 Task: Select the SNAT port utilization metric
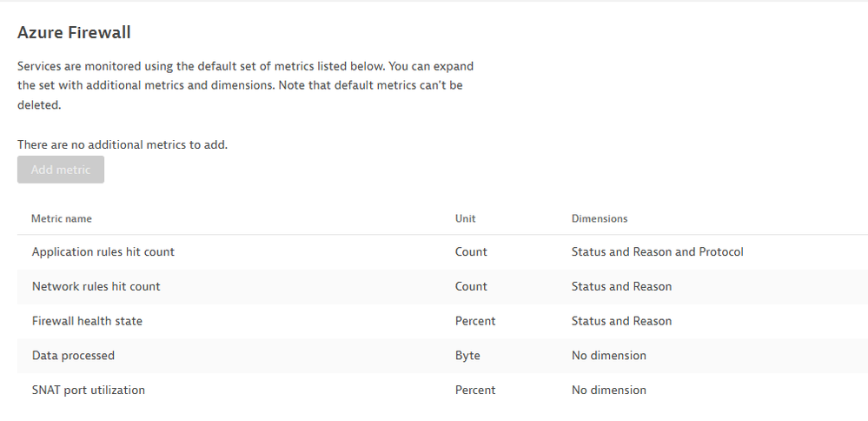[89, 391]
